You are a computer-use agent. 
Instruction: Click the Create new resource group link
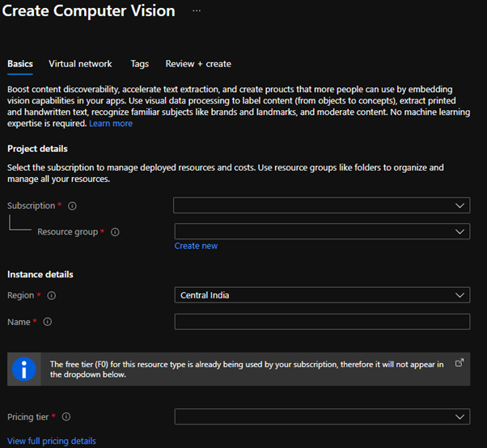196,246
